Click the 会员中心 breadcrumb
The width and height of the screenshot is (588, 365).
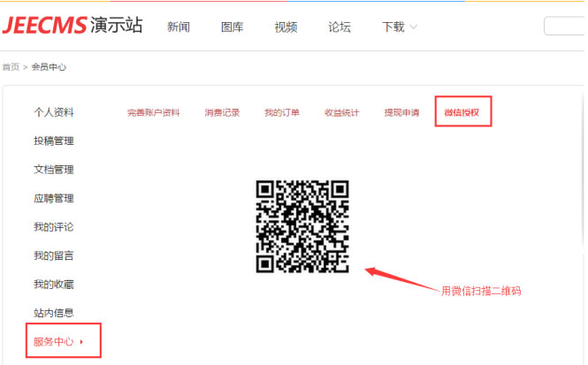coord(49,67)
